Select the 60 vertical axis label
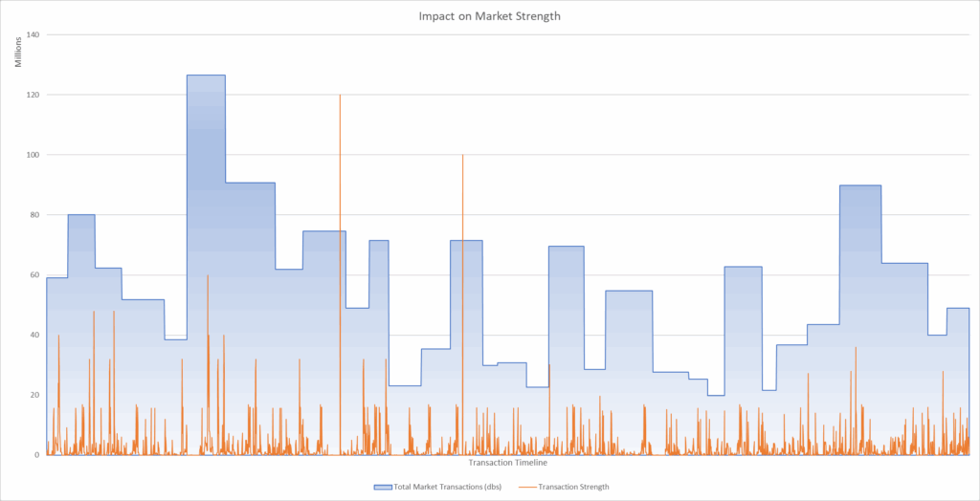Image resolution: width=980 pixels, height=501 pixels. 34,275
